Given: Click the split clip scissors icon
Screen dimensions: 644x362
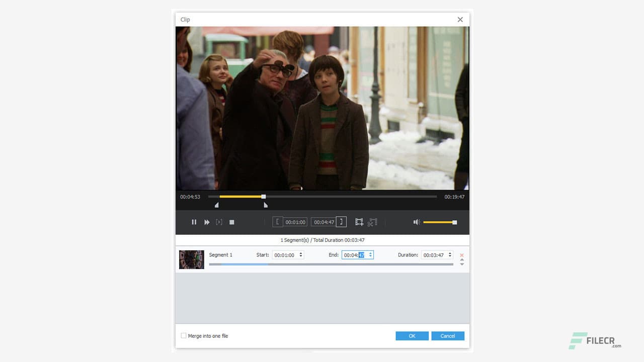Looking at the screenshot, I should [x=372, y=222].
